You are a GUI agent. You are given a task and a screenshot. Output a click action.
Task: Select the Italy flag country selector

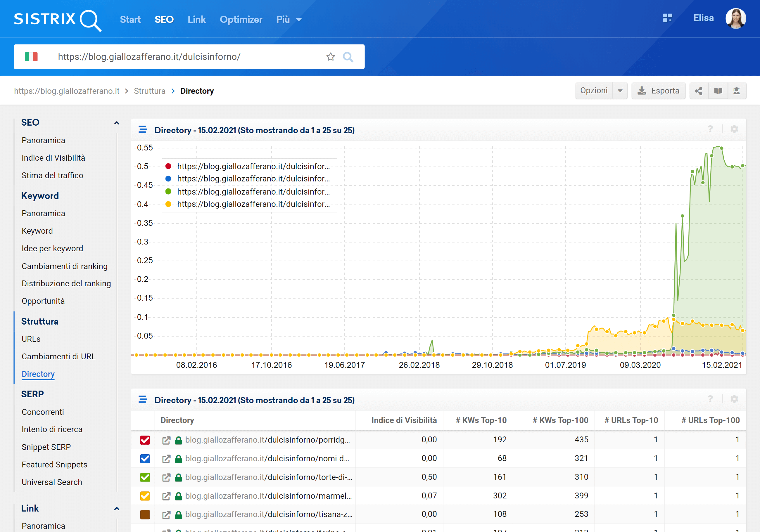click(x=31, y=57)
